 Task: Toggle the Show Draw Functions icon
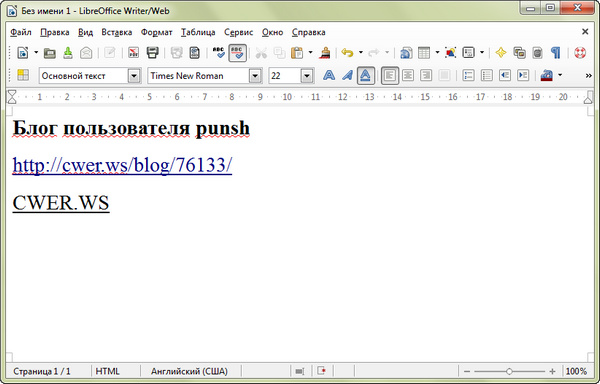(x=450, y=53)
